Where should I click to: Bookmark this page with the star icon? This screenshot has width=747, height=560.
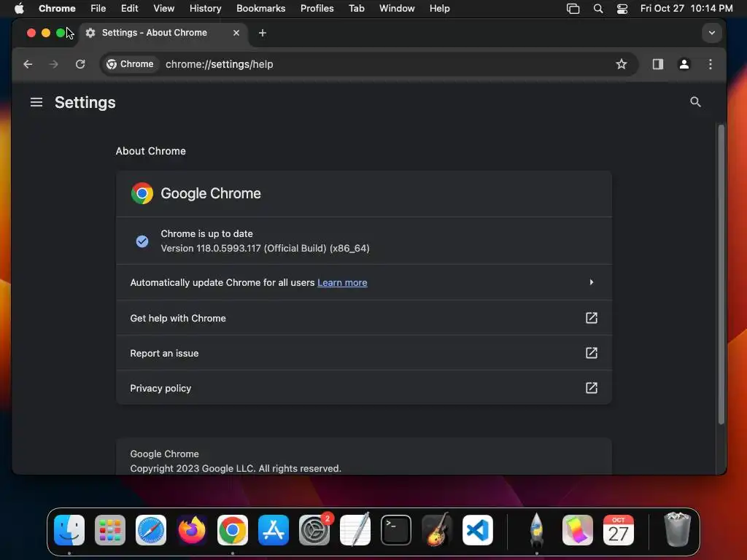(622, 64)
